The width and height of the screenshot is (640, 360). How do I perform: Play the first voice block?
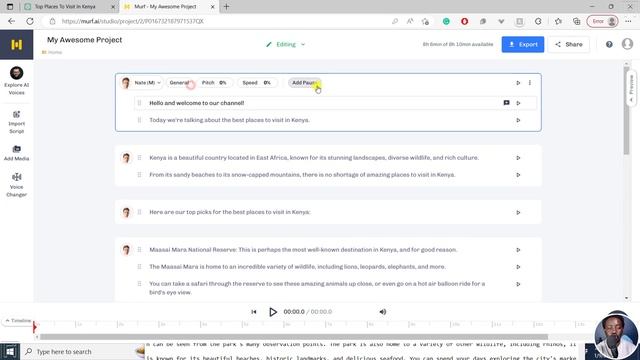click(x=518, y=83)
